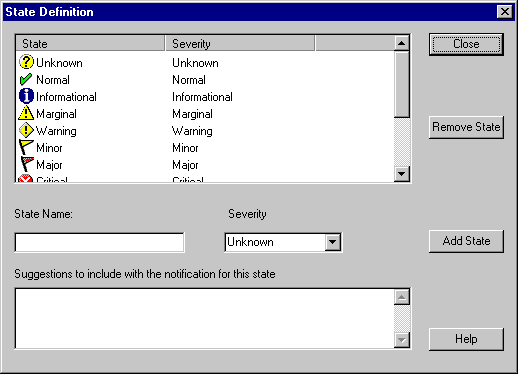
Task: Click the Warning value in Severity column
Action: click(192, 131)
